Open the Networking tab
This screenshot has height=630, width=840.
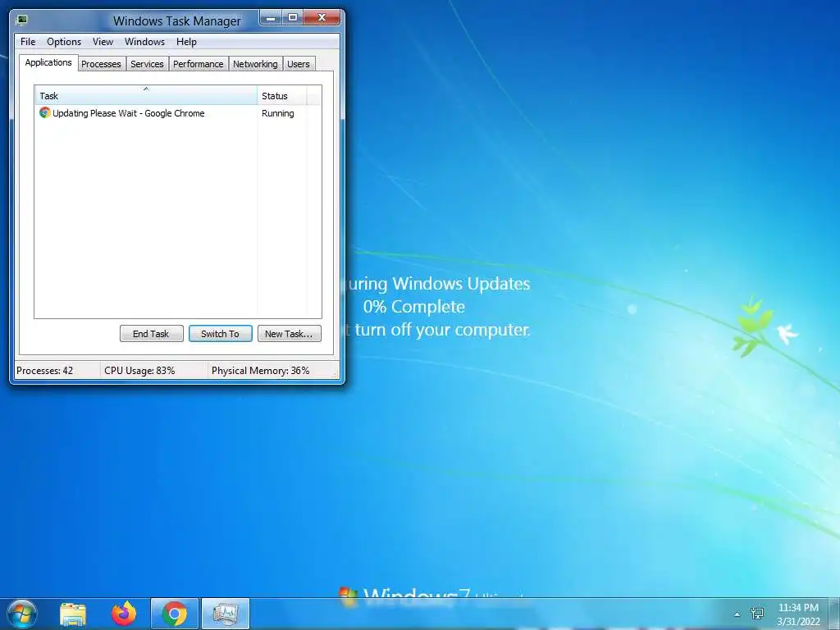pos(256,64)
